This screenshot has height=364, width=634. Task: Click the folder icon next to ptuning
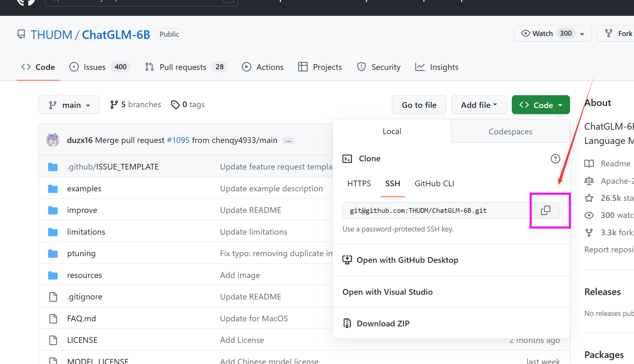coord(53,254)
